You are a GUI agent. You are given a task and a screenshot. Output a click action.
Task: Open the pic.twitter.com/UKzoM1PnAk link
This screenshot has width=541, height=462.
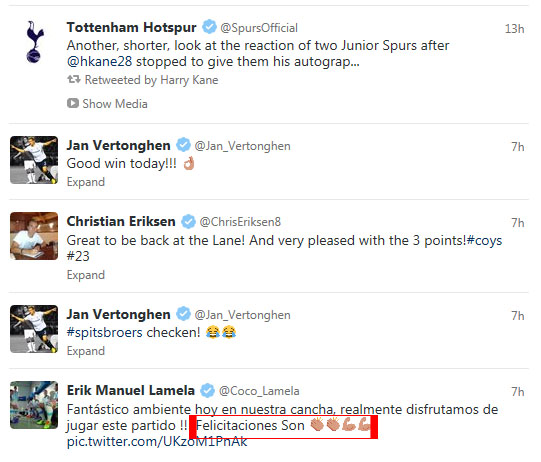coord(157,441)
